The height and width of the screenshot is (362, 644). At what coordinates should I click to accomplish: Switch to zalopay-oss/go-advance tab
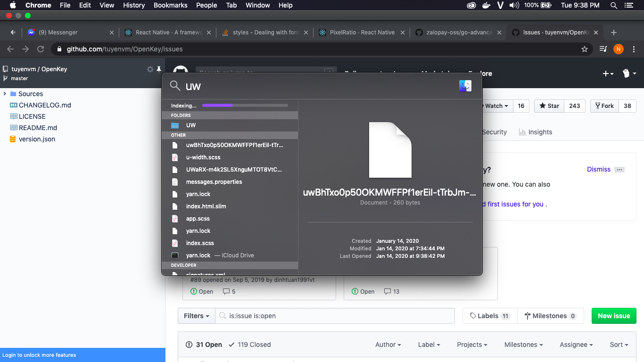(459, 33)
